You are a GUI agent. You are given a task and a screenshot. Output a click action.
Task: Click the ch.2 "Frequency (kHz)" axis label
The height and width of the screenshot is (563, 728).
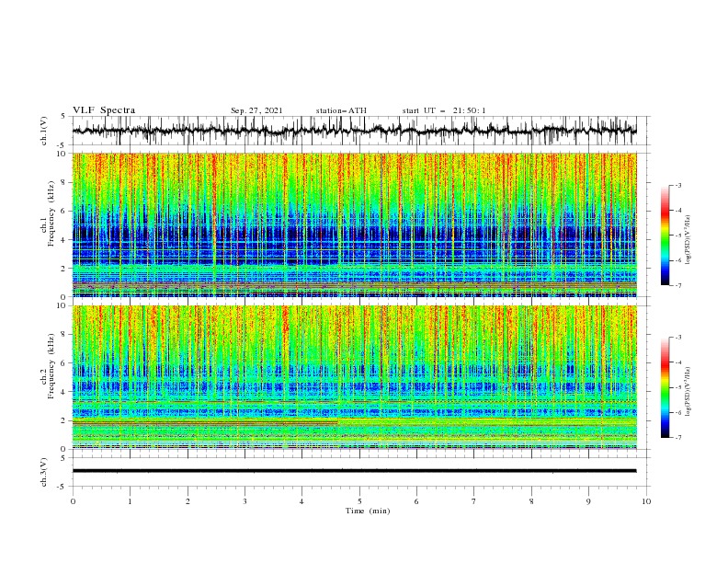[x=51, y=366]
